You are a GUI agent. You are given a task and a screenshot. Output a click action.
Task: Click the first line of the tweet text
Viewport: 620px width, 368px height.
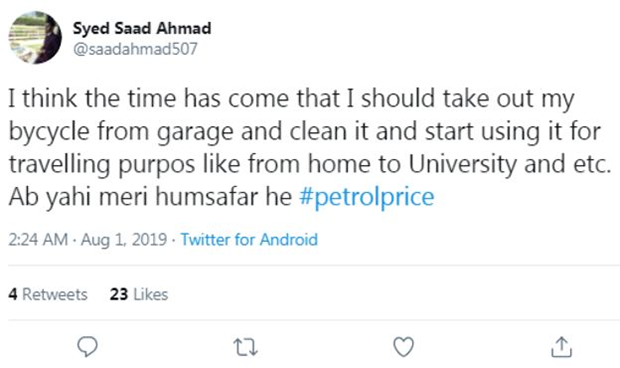click(291, 99)
